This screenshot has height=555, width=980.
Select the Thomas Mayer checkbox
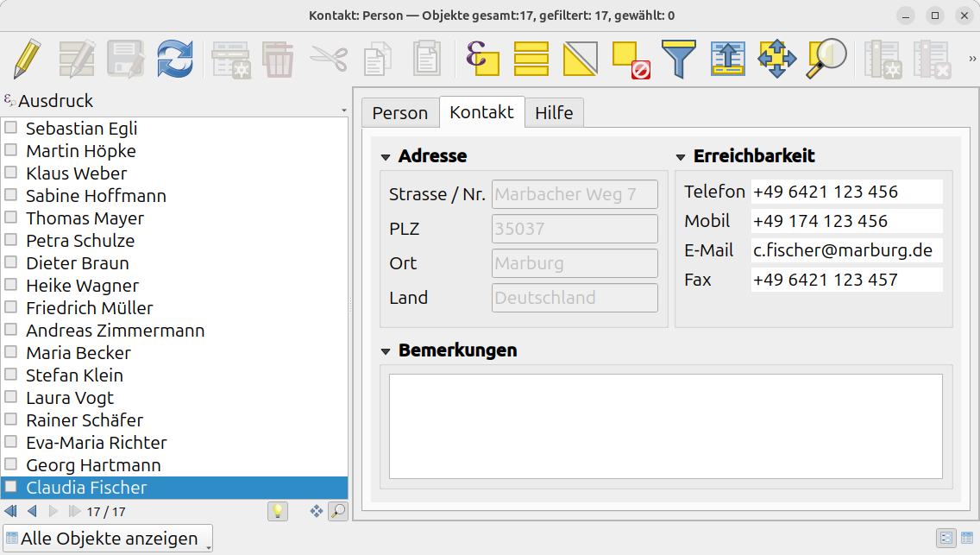pyautogui.click(x=10, y=218)
